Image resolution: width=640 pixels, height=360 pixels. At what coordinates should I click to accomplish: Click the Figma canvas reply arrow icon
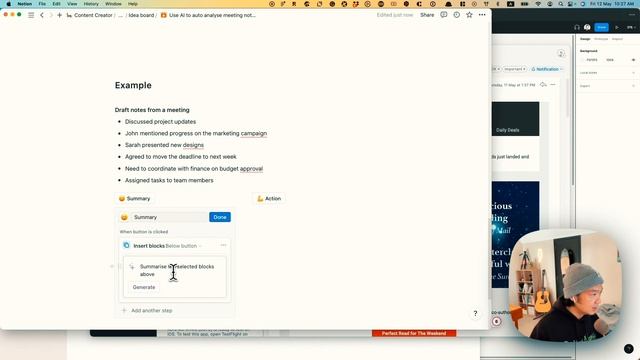coord(543,84)
